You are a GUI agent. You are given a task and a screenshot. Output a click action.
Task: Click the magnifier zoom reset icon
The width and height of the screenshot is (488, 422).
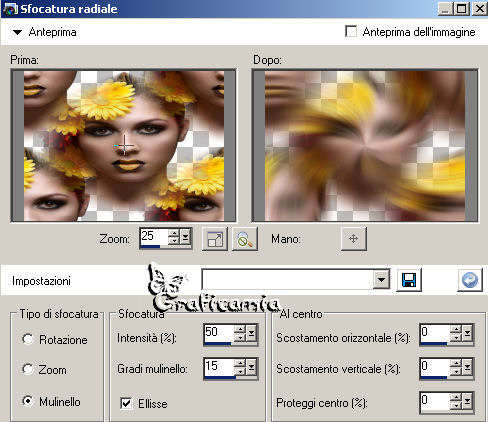point(245,239)
